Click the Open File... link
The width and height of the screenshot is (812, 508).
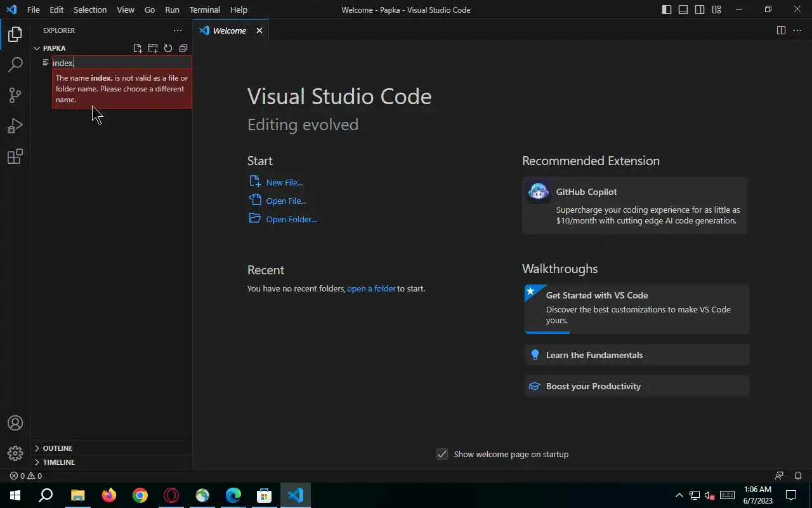[286, 201]
